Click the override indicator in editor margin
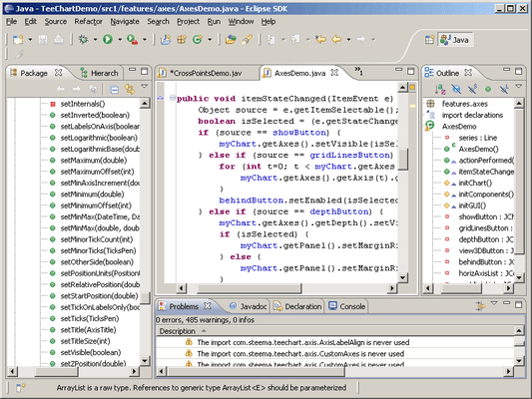This screenshot has width=532, height=399. point(160,98)
